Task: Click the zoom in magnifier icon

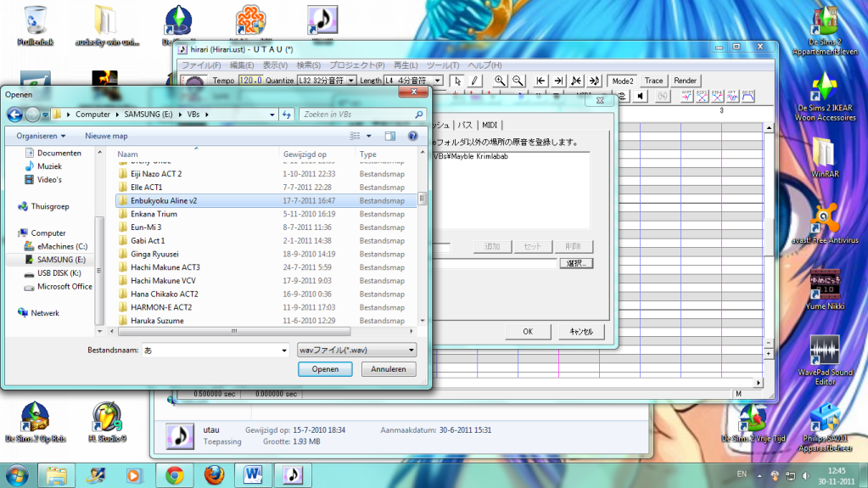Action: [500, 81]
